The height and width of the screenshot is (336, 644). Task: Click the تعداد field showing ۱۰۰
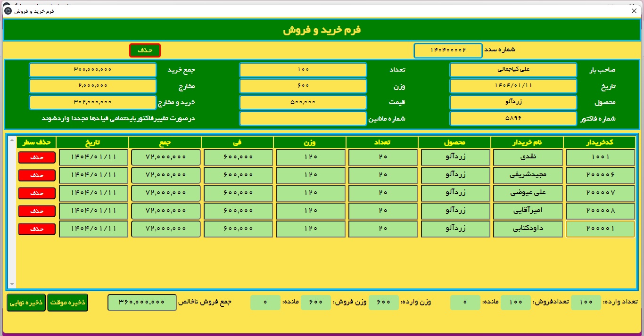click(303, 70)
